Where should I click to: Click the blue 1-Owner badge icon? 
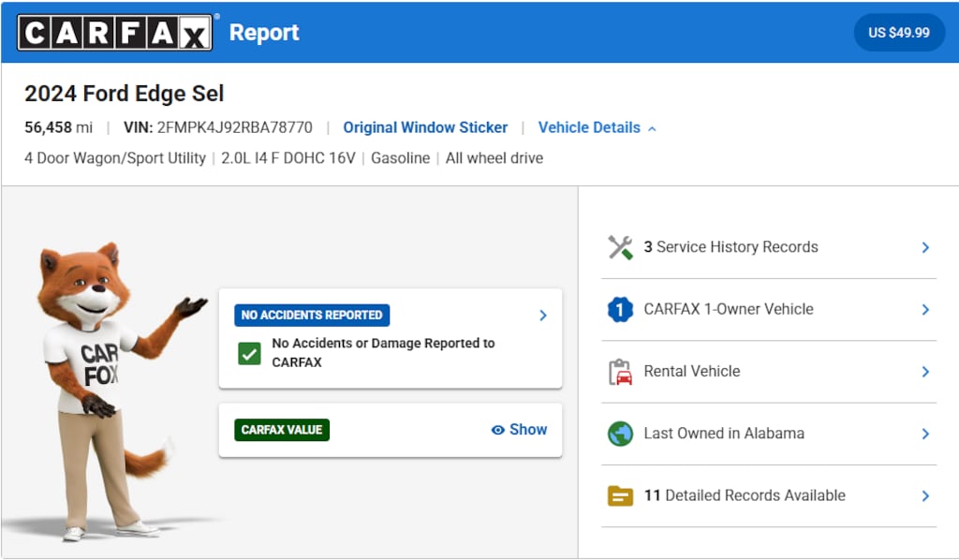[x=620, y=309]
